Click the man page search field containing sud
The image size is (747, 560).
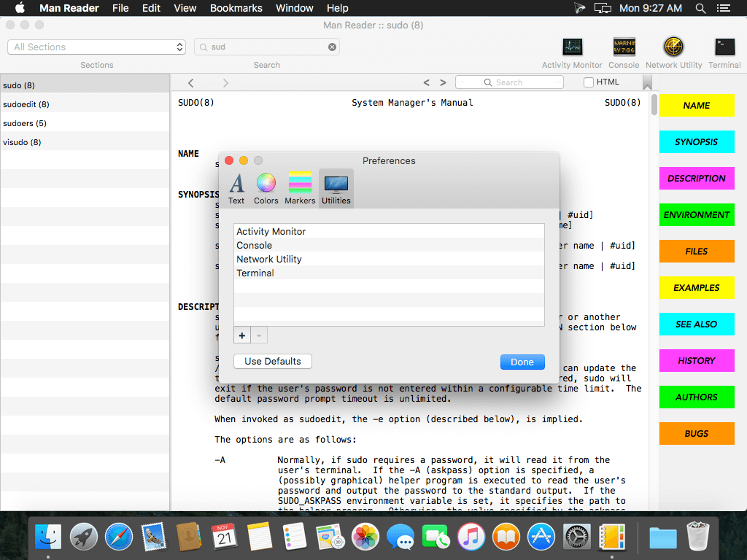click(267, 47)
